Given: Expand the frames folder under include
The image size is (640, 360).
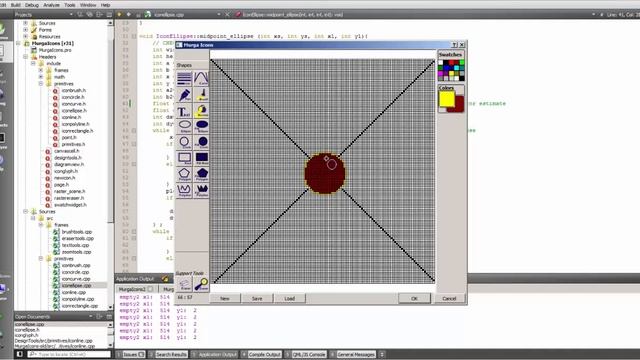Looking at the screenshot, I should [x=41, y=70].
